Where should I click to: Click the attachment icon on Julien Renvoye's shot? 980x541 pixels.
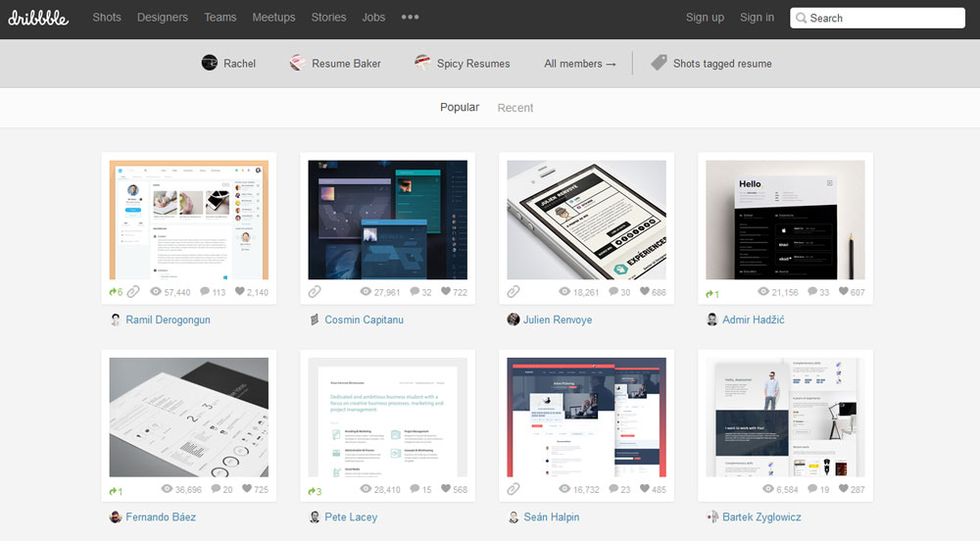coord(514,292)
